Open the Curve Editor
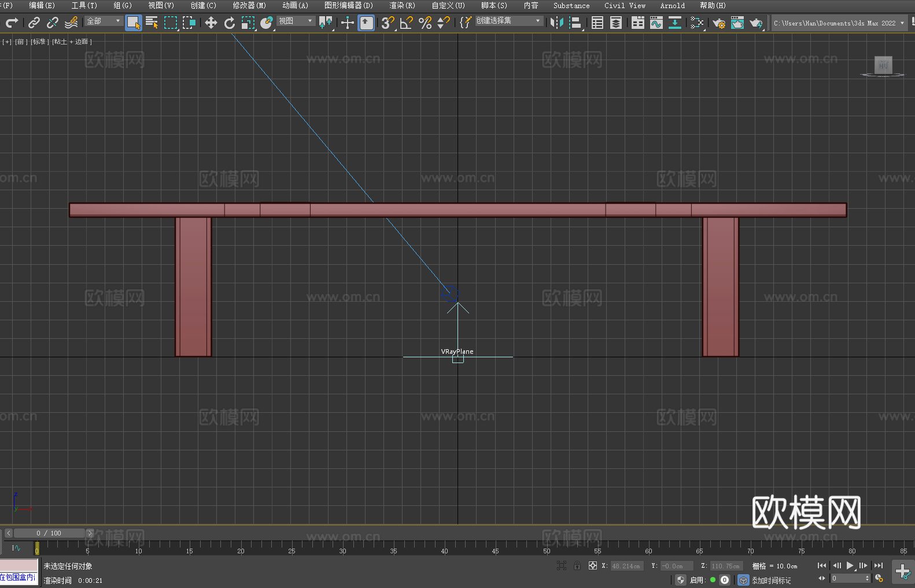This screenshot has height=588, width=915. pyautogui.click(x=656, y=23)
